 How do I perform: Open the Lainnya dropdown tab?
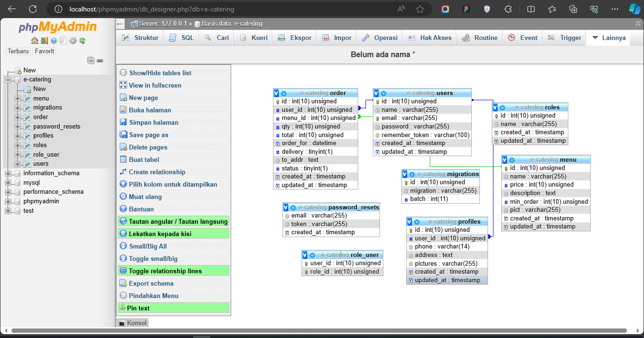click(x=608, y=38)
